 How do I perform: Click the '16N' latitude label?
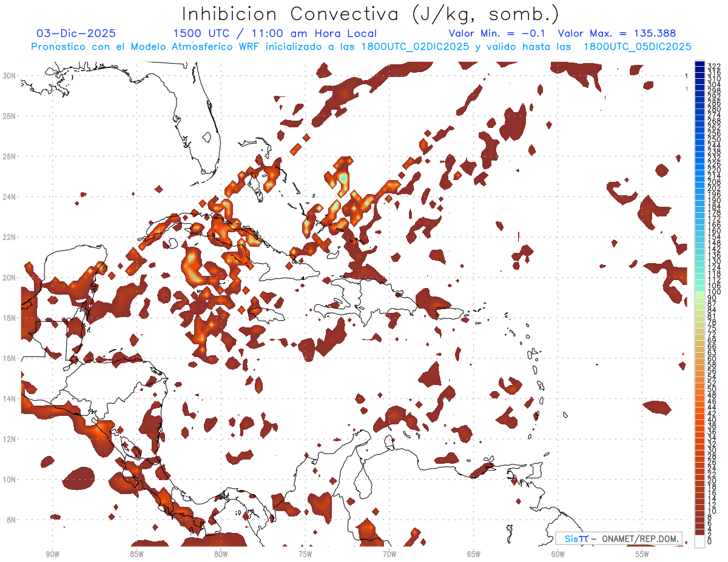tap(10, 358)
